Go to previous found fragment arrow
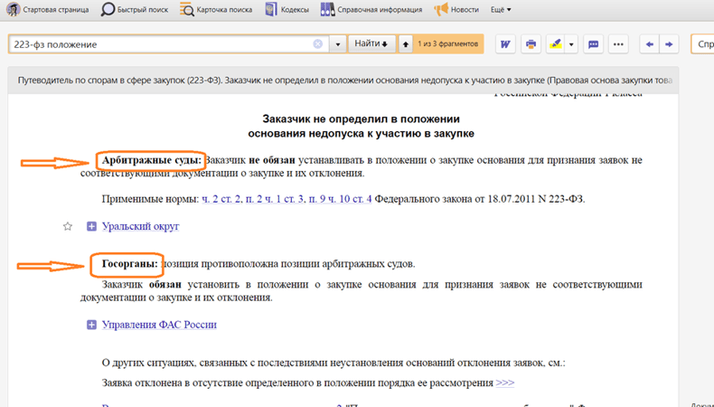 click(405, 44)
